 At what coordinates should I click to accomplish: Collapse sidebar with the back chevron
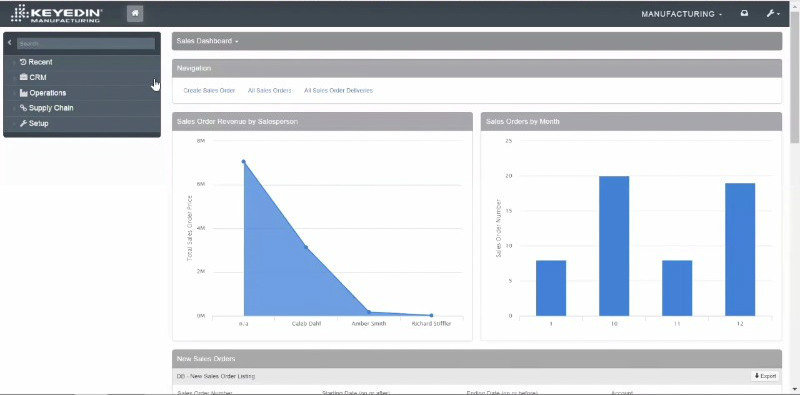[x=9, y=43]
